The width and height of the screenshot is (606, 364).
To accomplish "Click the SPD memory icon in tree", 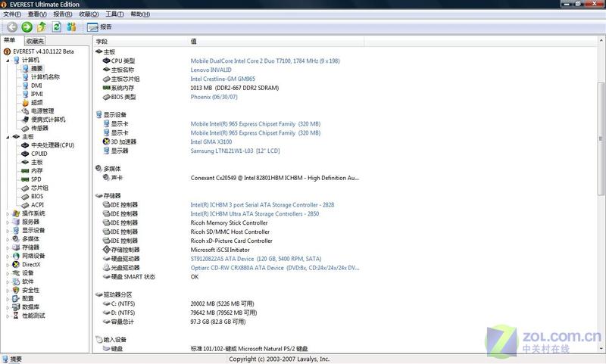I will pyautogui.click(x=25, y=179).
